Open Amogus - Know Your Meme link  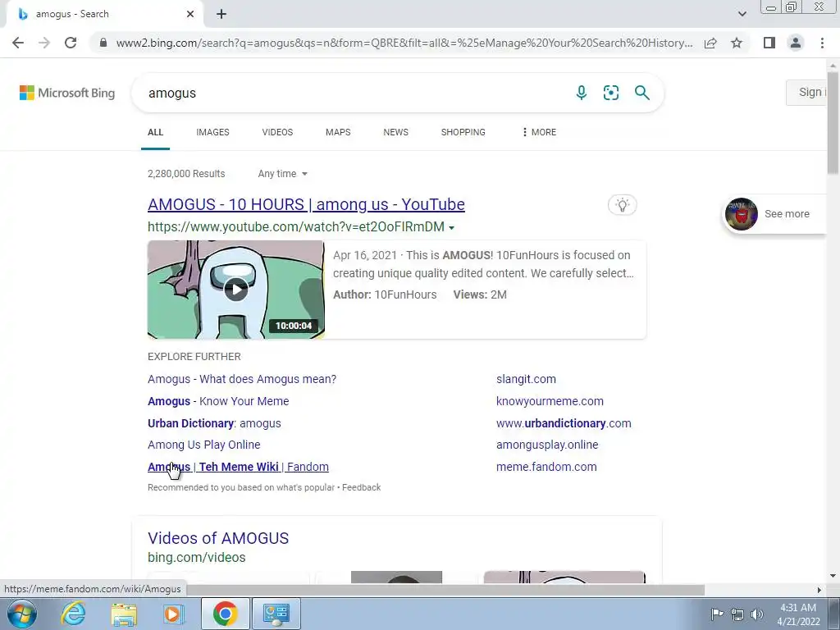click(x=218, y=401)
